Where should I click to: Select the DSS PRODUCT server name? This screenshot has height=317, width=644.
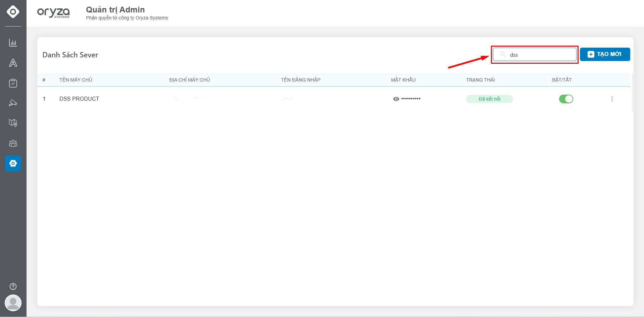click(x=79, y=99)
